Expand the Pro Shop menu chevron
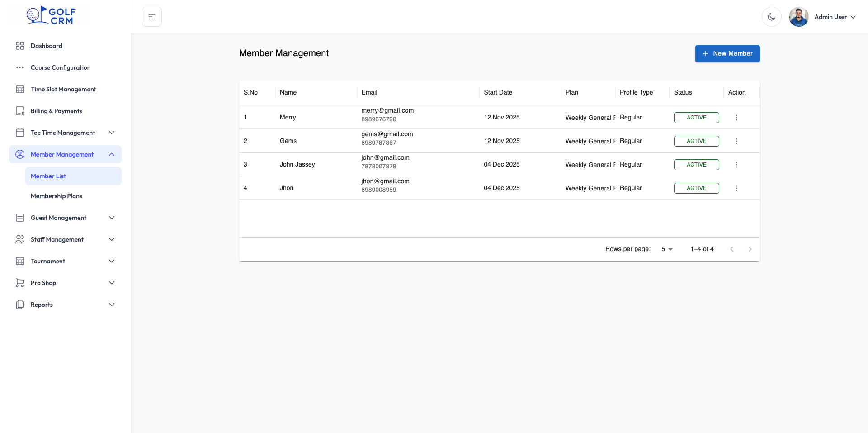Screen dimensions: 868x433 point(112,283)
